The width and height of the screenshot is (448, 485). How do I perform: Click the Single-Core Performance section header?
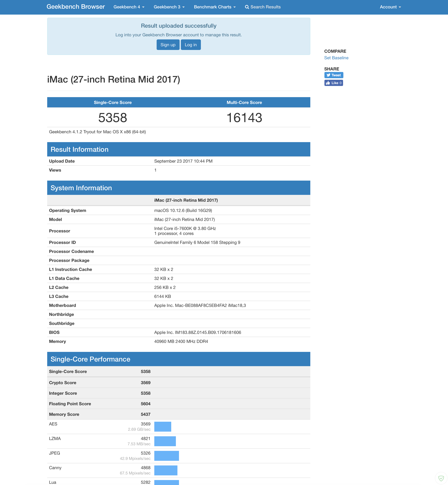point(179,359)
